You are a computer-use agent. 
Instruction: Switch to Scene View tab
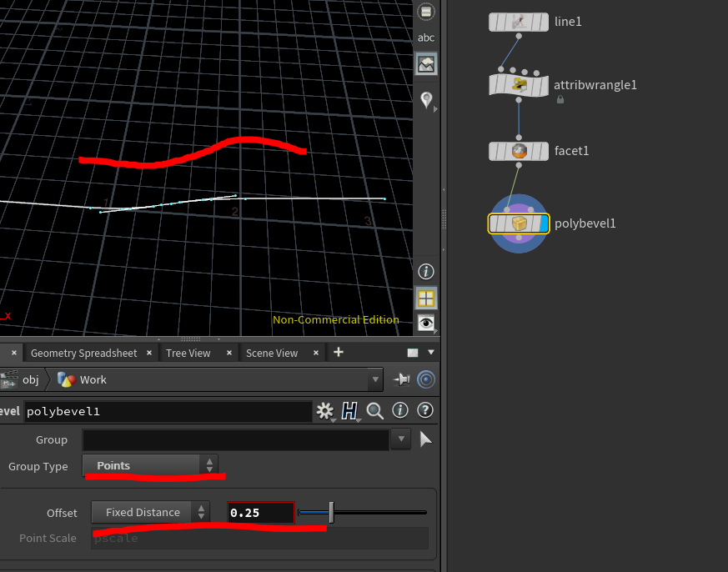click(x=272, y=354)
